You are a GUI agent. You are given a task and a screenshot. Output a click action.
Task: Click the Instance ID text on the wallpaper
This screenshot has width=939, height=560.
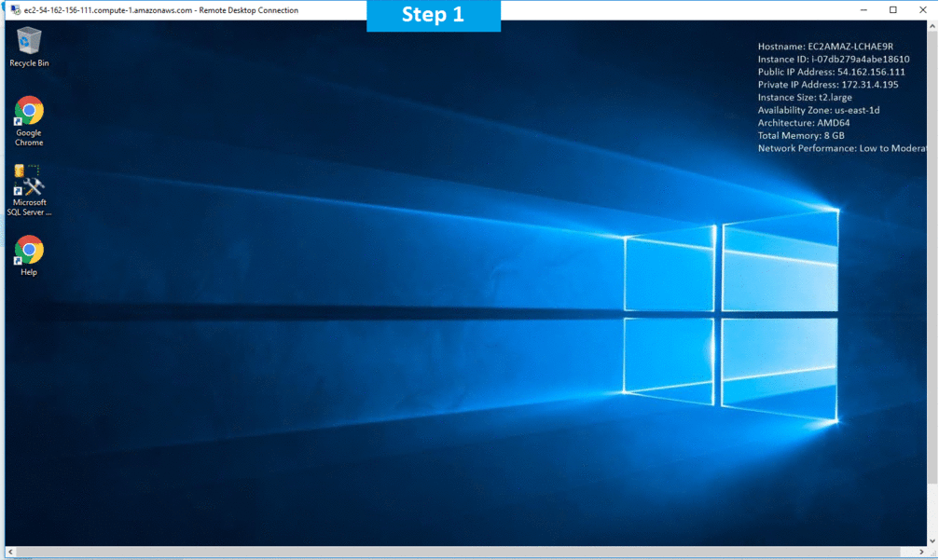coord(834,59)
